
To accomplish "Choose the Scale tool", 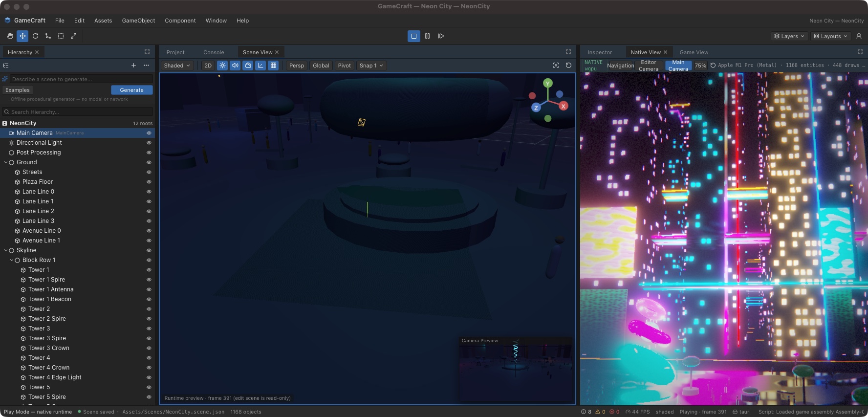I will tap(48, 36).
